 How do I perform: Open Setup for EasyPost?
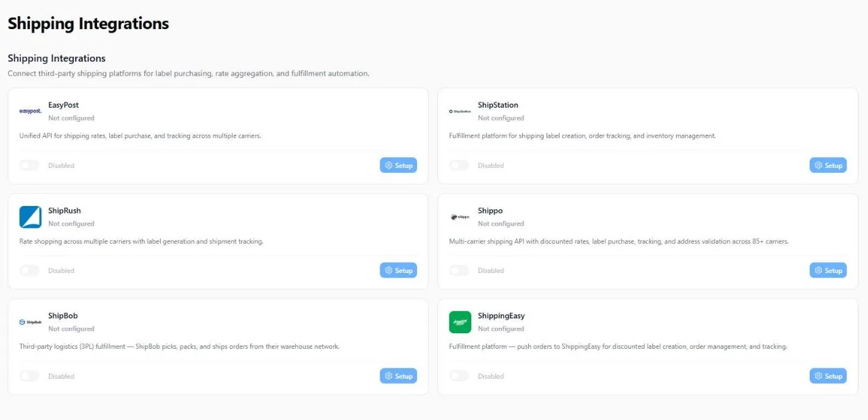tap(398, 165)
